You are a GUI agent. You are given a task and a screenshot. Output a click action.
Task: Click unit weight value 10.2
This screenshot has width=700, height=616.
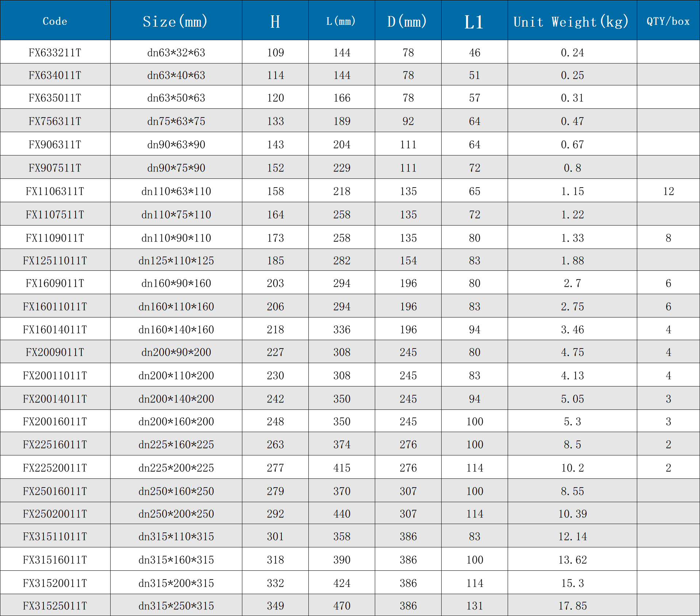[572, 468]
